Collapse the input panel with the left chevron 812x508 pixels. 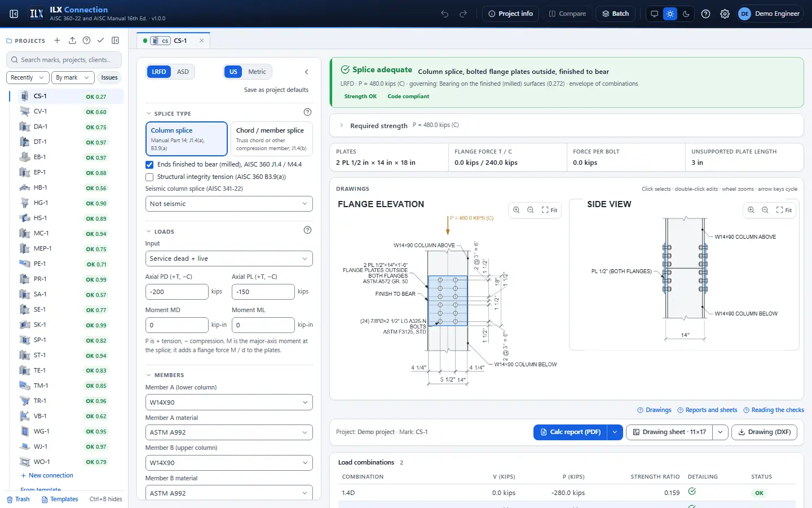306,72
